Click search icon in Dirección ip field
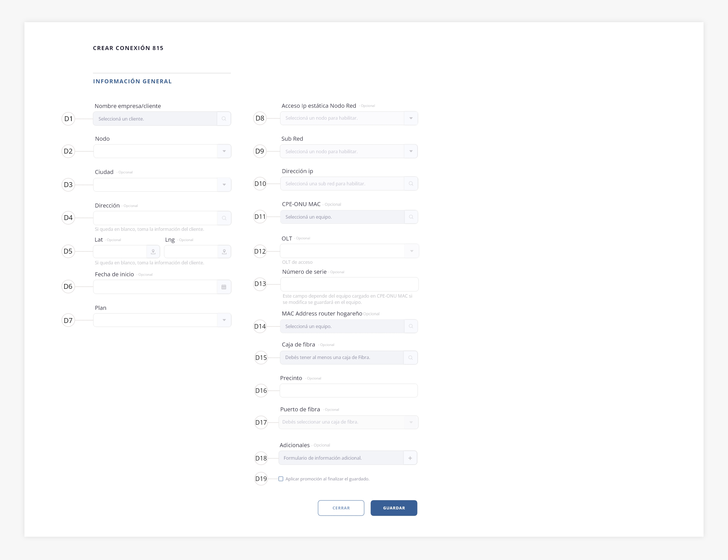Screen dimensions: 728x560 click(x=411, y=184)
